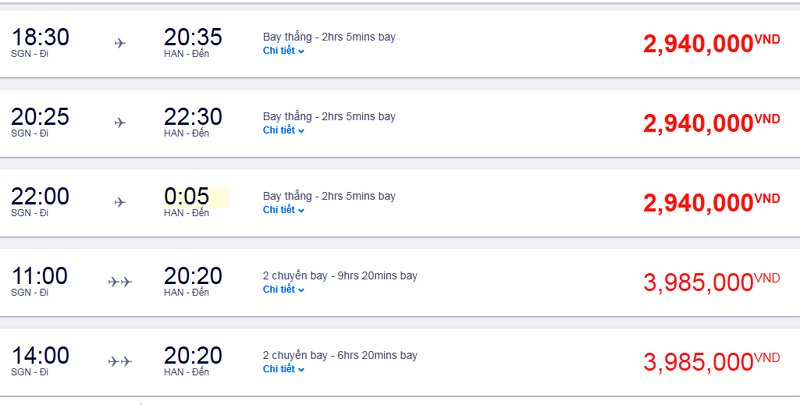Open Chi tiết for the 14:00 flight
Viewport: 800px width, 405px height.
[x=283, y=369]
